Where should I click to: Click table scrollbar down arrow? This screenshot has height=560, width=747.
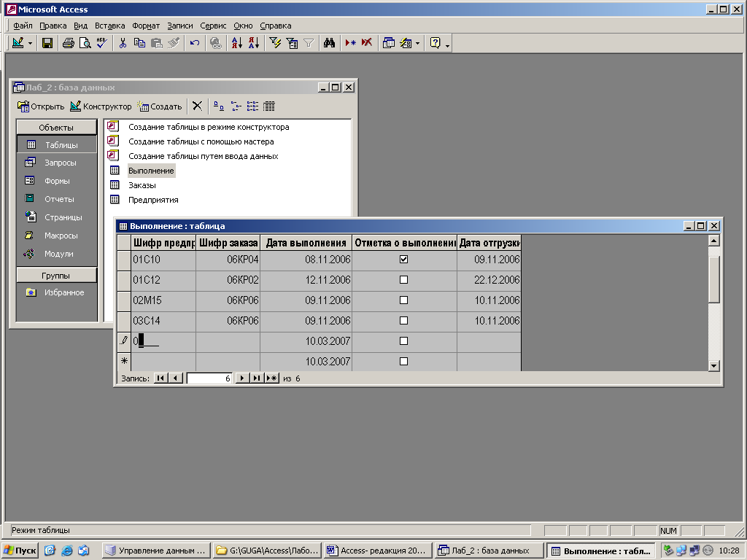click(713, 366)
